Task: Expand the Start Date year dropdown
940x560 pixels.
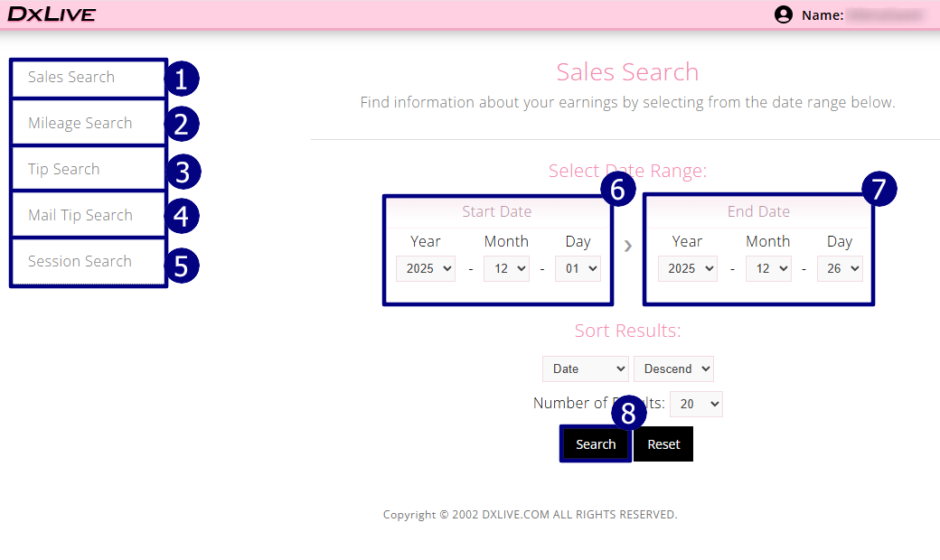Action: pos(426,269)
